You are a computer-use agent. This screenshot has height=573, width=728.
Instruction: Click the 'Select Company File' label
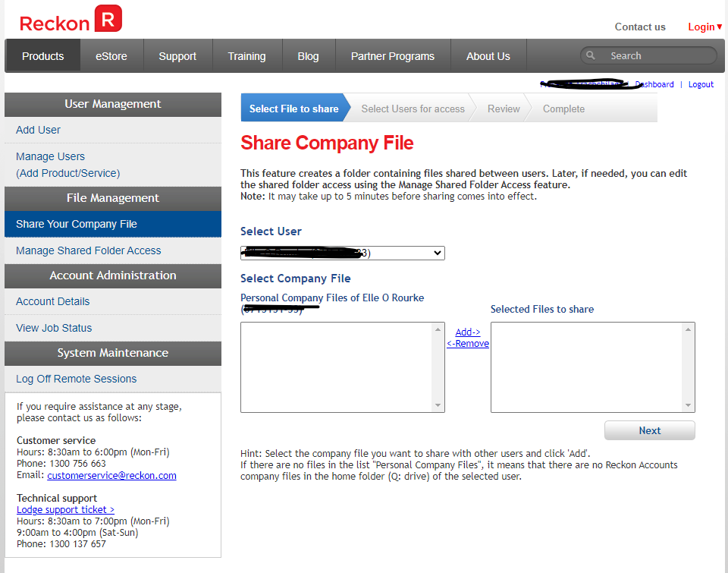point(295,279)
